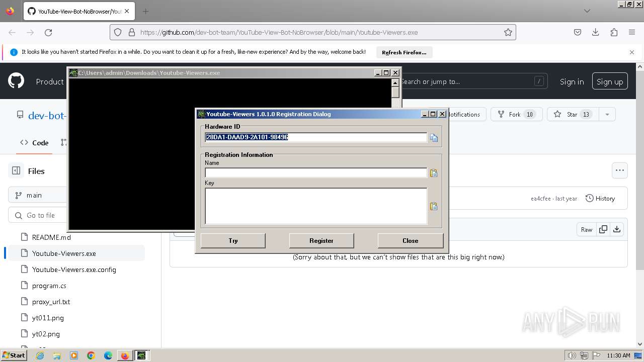Viewport: 644px width, 362px height.
Task: Select the Hardware ID text field
Action: tap(316, 137)
